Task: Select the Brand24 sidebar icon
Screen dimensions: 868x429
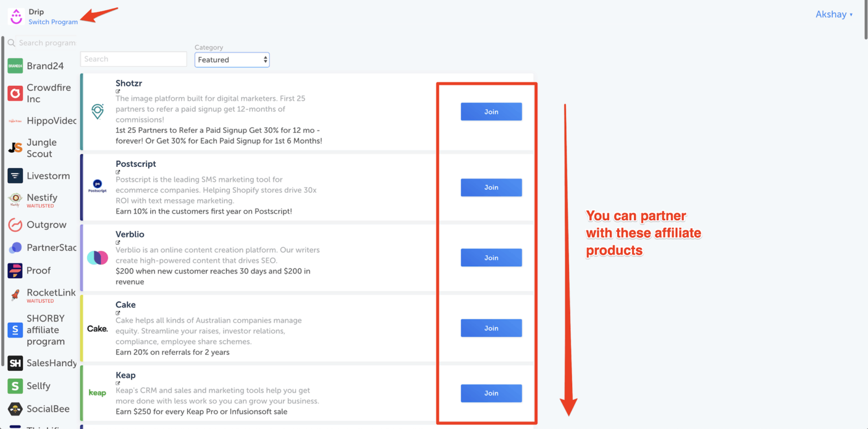Action: pos(14,66)
